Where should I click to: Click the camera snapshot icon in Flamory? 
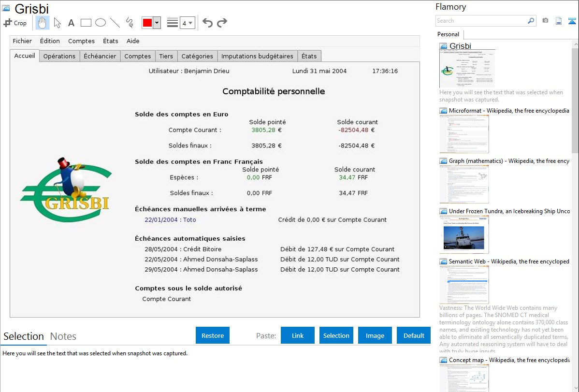545,21
